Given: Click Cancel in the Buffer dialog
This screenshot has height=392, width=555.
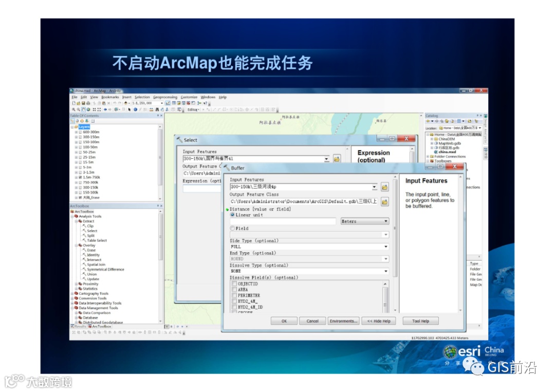Looking at the screenshot, I should (x=312, y=321).
